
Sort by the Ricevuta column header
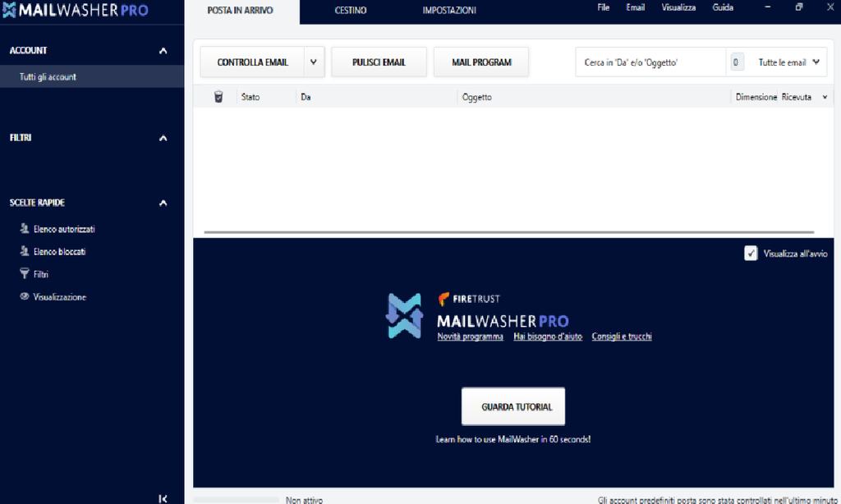tap(797, 97)
